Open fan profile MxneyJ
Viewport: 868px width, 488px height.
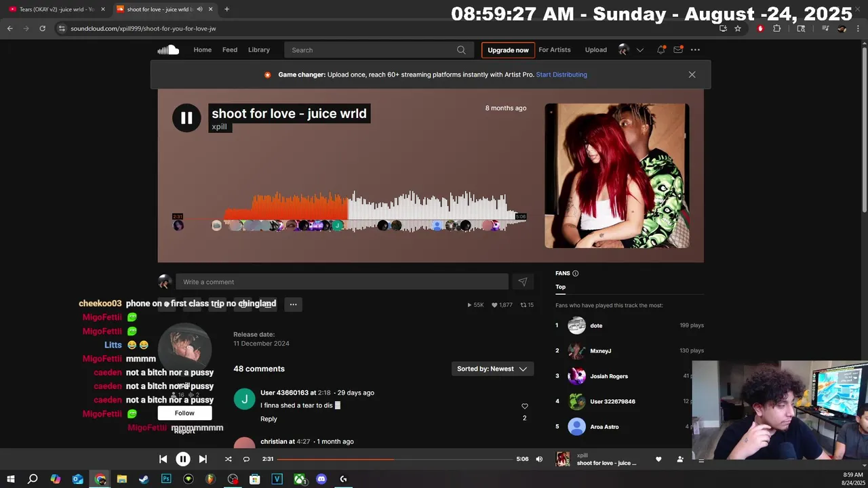(601, 351)
